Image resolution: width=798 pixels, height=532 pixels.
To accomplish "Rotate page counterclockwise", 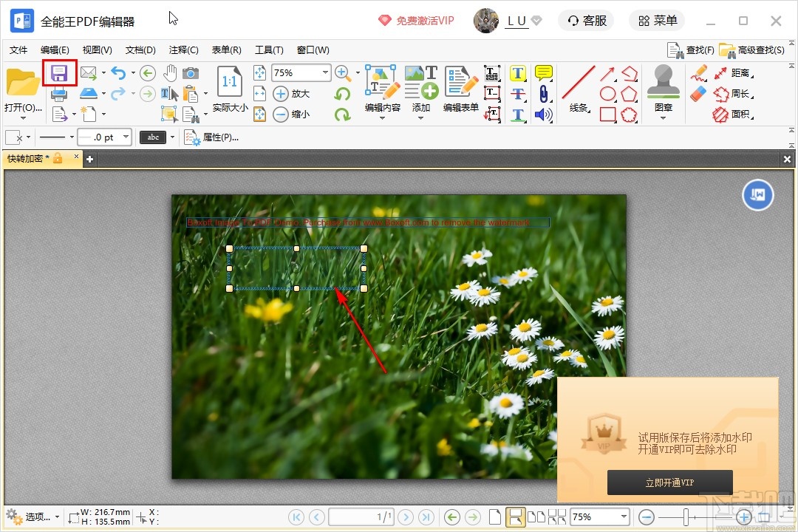I will coord(343,94).
